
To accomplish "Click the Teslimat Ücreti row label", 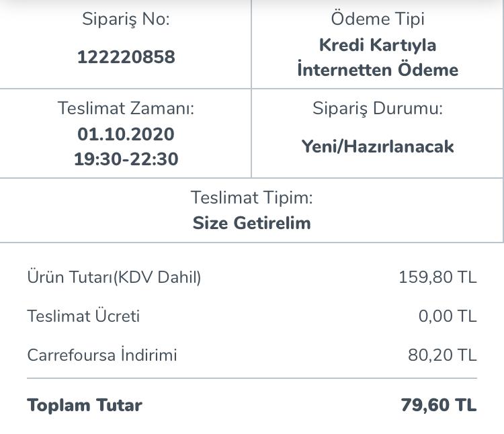I will click(x=83, y=316).
